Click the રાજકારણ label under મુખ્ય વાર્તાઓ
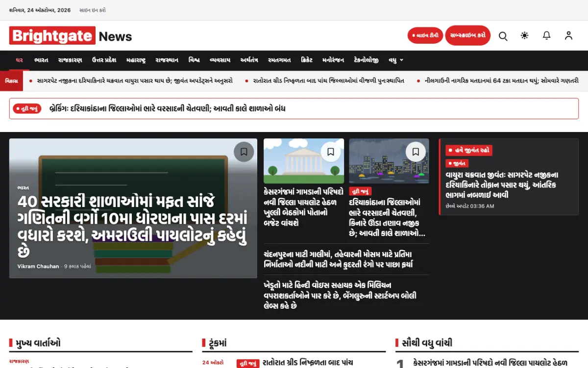 pos(19,361)
